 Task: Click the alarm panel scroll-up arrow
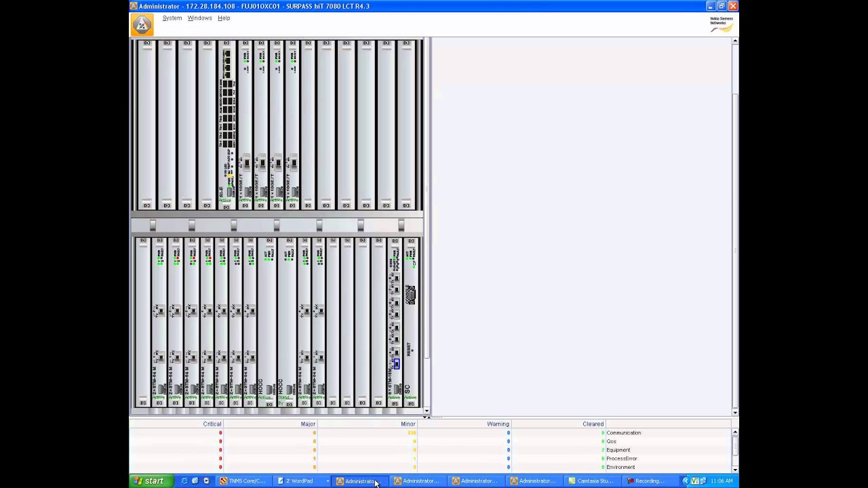735,432
